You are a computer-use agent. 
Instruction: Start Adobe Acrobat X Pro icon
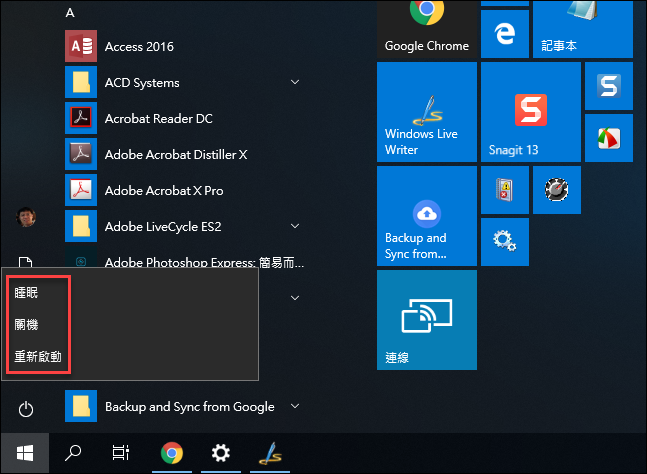pos(81,190)
